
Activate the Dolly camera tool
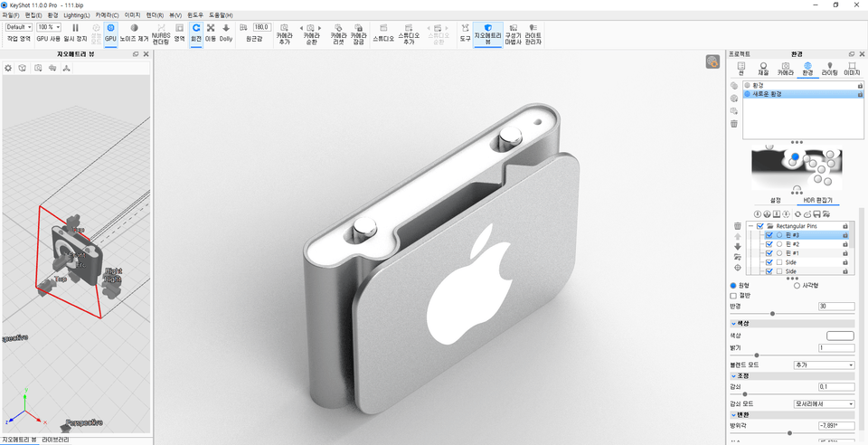point(226,33)
